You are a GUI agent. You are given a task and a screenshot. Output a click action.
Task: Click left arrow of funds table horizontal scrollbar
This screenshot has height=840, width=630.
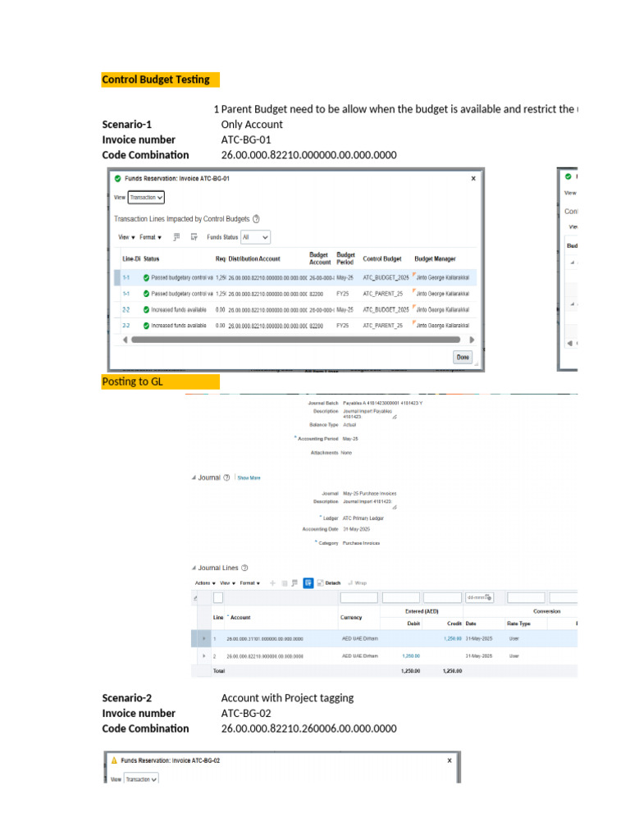pyautogui.click(x=126, y=340)
